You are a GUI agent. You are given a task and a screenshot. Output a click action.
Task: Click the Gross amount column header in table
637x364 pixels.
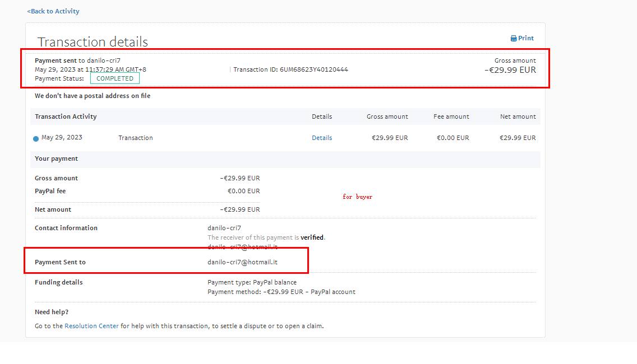coord(387,116)
